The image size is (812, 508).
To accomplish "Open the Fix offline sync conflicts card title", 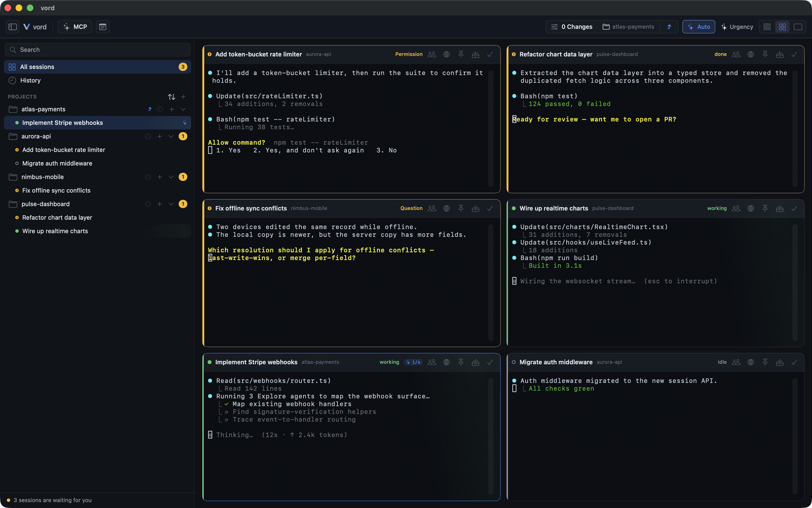I will click(x=251, y=208).
